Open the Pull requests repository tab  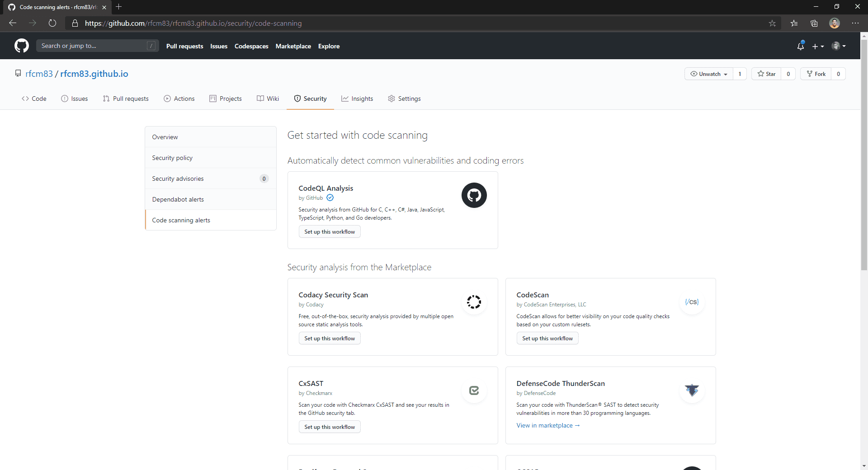click(x=126, y=99)
